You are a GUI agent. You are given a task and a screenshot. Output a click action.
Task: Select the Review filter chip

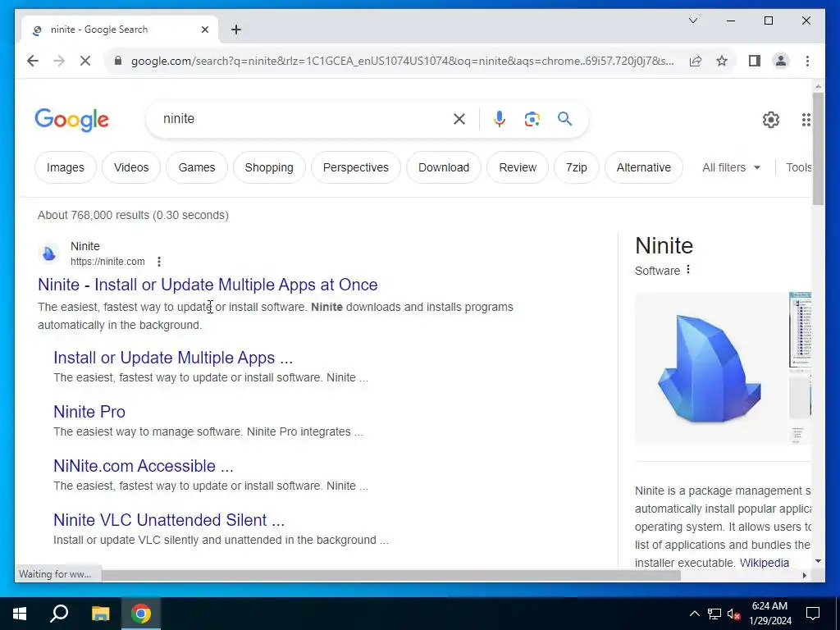(x=518, y=167)
